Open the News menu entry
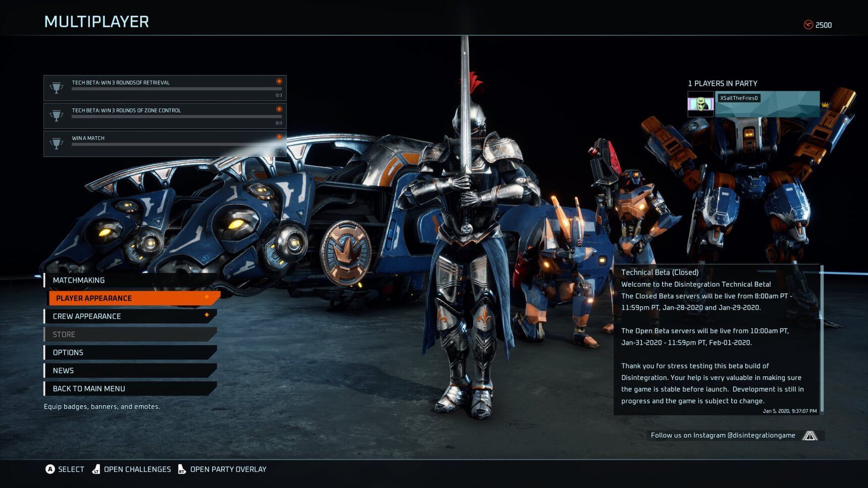 pos(130,370)
